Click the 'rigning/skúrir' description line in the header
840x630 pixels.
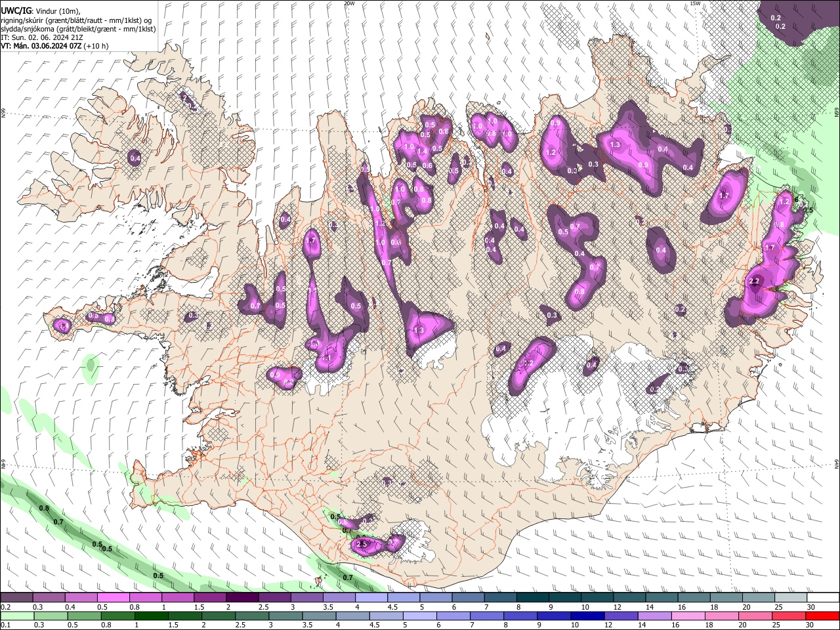(76, 20)
